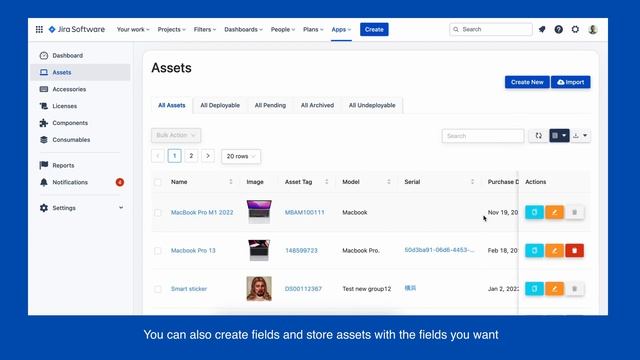Click the Notifications bell icon in sidebar
Image resolution: width=640 pixels, height=360 pixels.
44,182
